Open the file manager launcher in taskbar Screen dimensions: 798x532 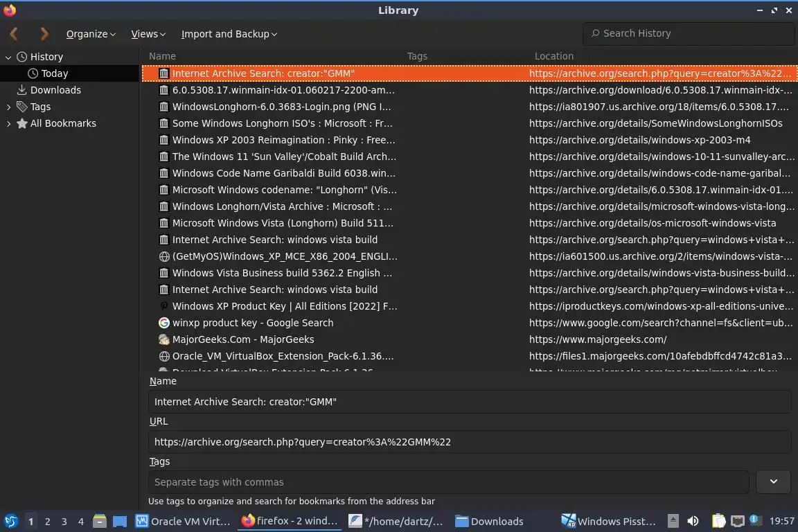(x=99, y=522)
